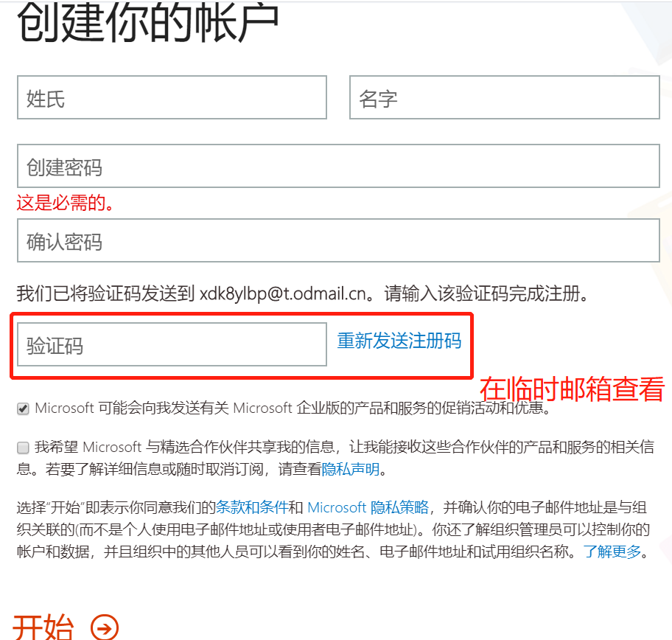Click the 创建你的帐户 page heading

(148, 21)
